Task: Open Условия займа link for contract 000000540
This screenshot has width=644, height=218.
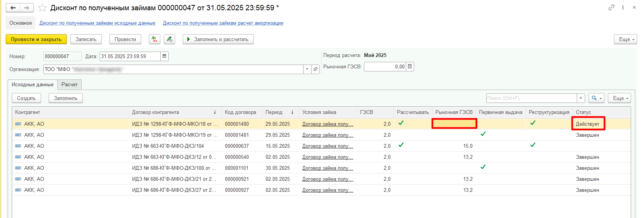Action: point(328,157)
